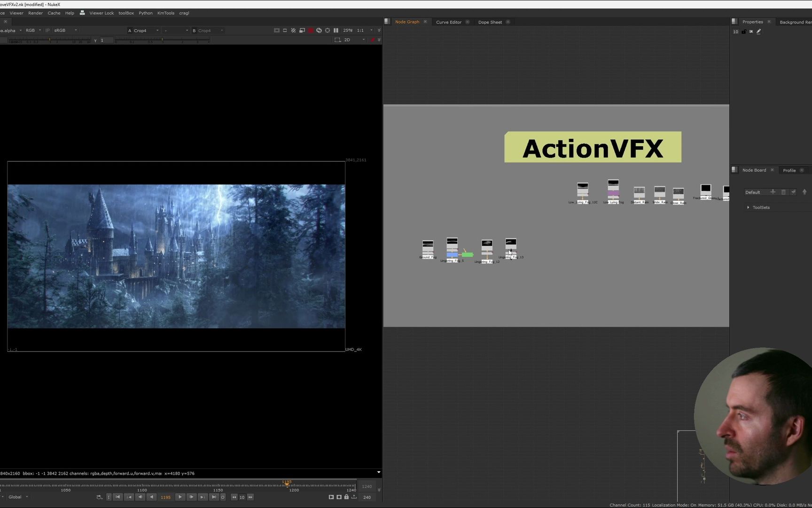Open the Help menu
The image size is (812, 508).
pos(70,13)
